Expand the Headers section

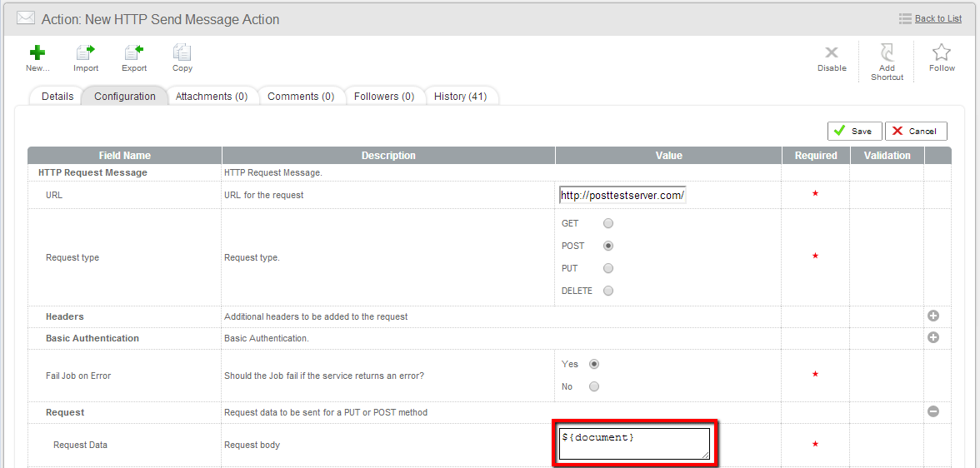pos(933,316)
